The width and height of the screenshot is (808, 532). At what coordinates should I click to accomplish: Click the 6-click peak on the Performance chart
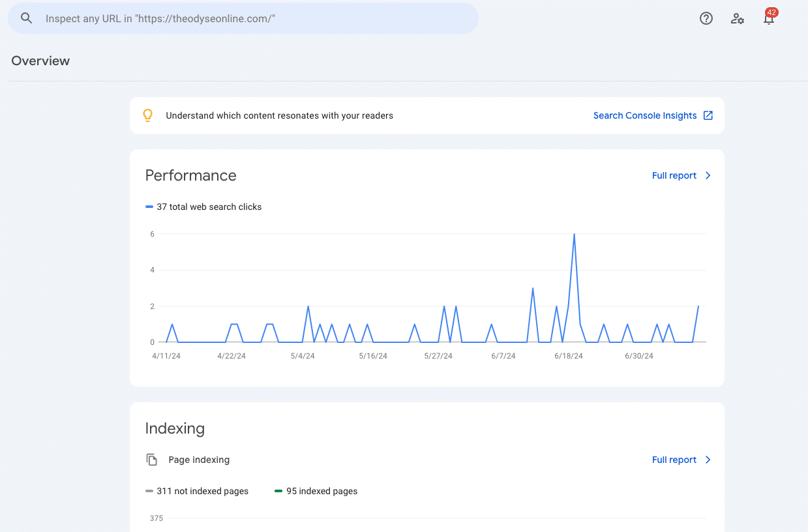[x=574, y=234]
